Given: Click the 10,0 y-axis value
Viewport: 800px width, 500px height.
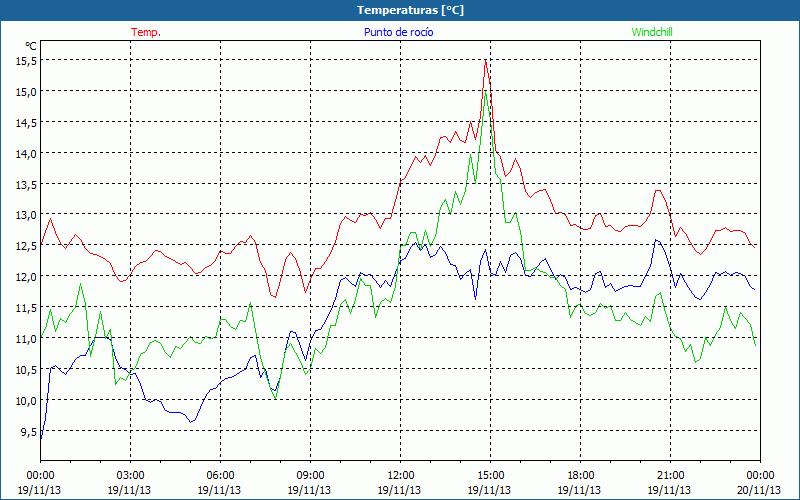Looking at the screenshot, I should click(x=27, y=400).
